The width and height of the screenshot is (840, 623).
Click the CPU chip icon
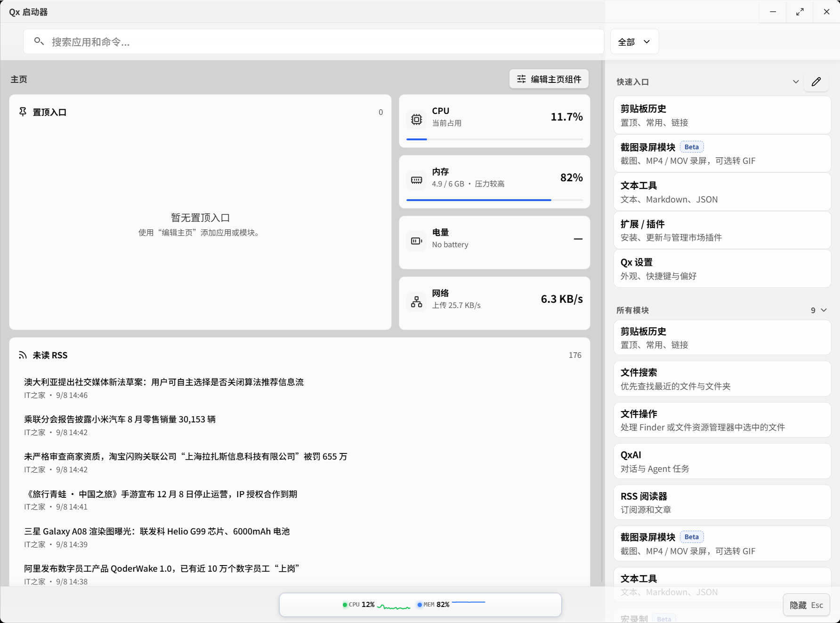point(416,119)
